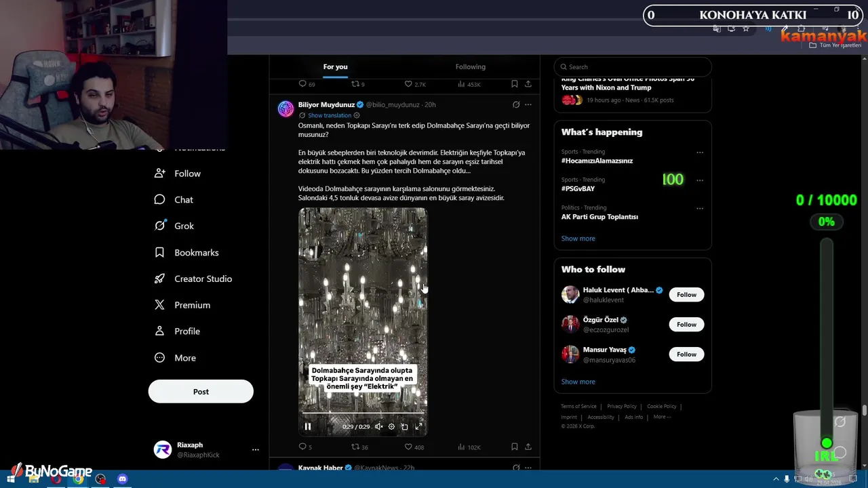Viewport: 868px width, 488px height.
Task: Reply to the top post with 69 replies
Action: click(307, 84)
